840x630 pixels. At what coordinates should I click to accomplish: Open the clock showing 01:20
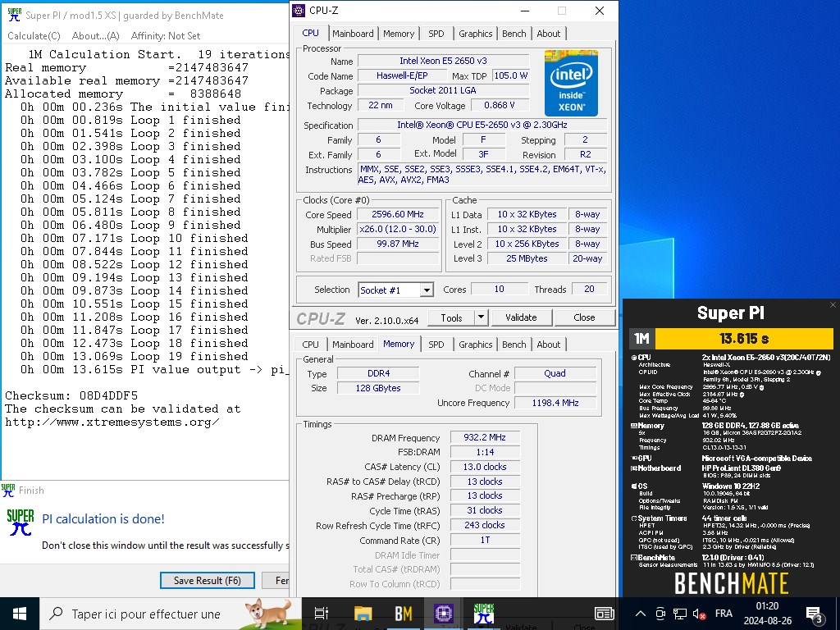click(x=767, y=614)
